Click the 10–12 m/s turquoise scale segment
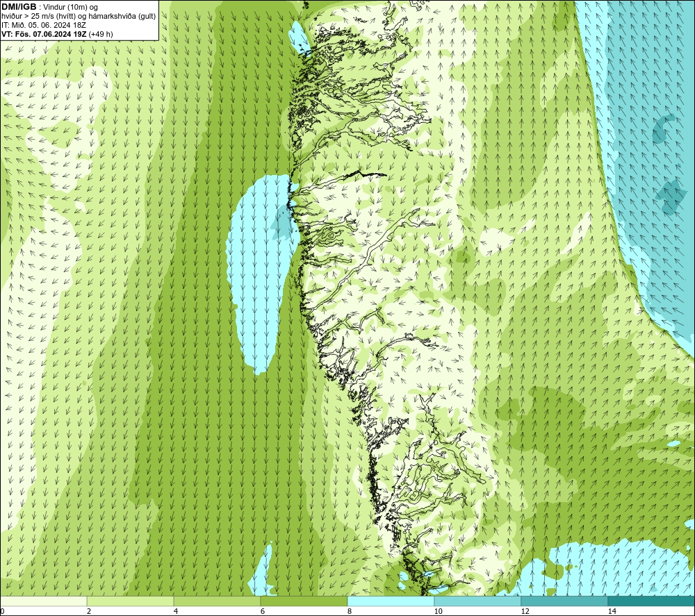Image resolution: width=695 pixels, height=616 pixels. [478, 601]
